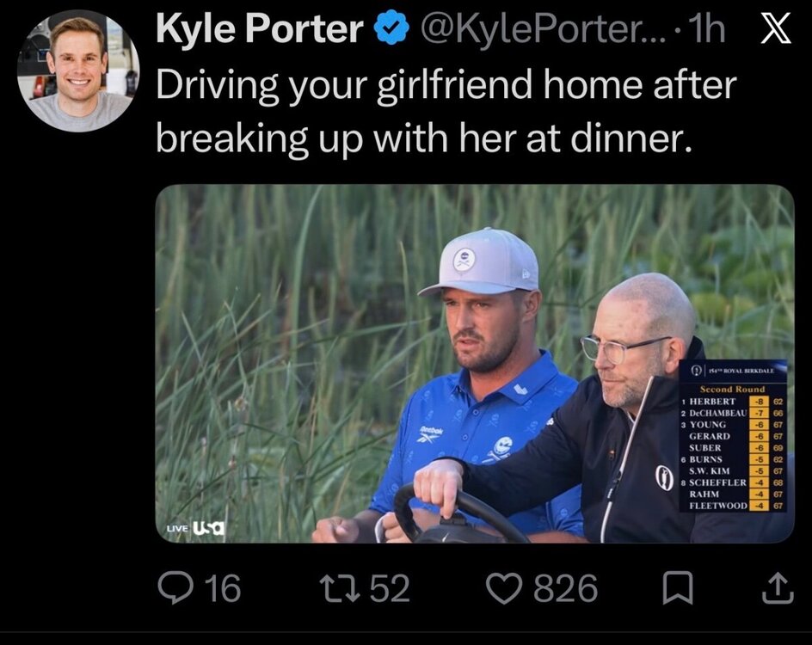Like the tweet with heart icon

[506, 588]
